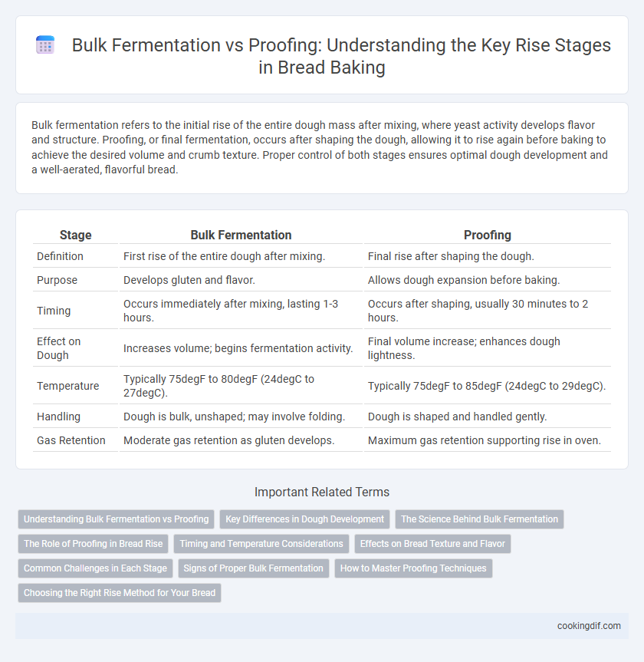The height and width of the screenshot is (662, 644).
Task: Open Key Differences in Dough Development tag
Action: pyautogui.click(x=304, y=519)
